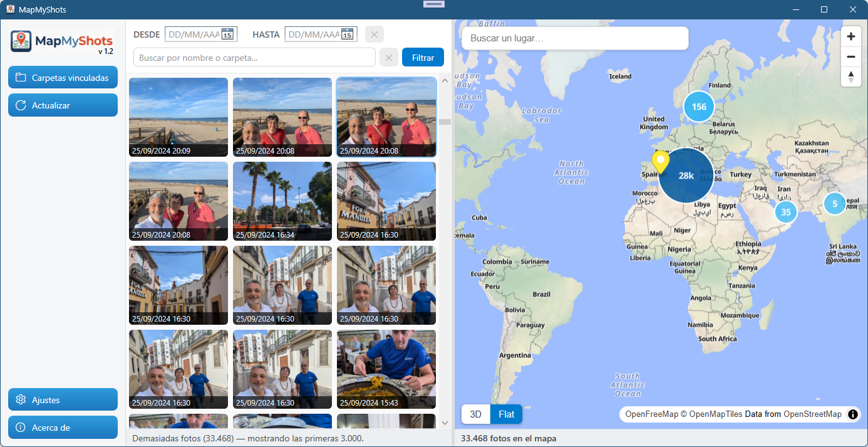Click the folder icon on Carpetas vinculadas
This screenshot has height=447, width=868.
21,78
